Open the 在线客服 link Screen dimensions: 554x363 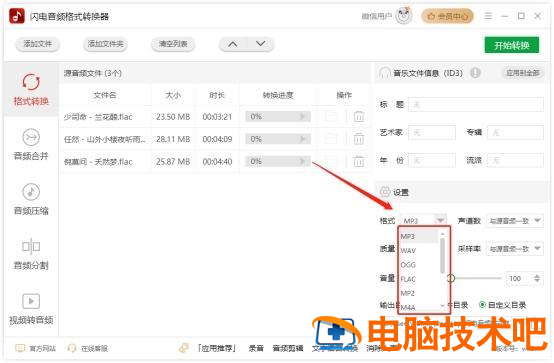pyautogui.click(x=94, y=349)
